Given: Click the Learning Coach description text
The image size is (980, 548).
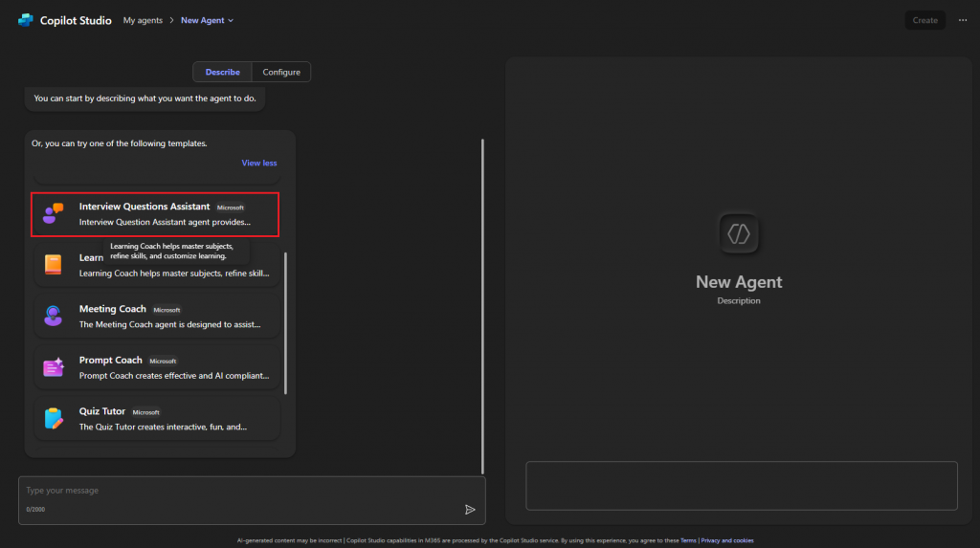Looking at the screenshot, I should click(x=174, y=274).
